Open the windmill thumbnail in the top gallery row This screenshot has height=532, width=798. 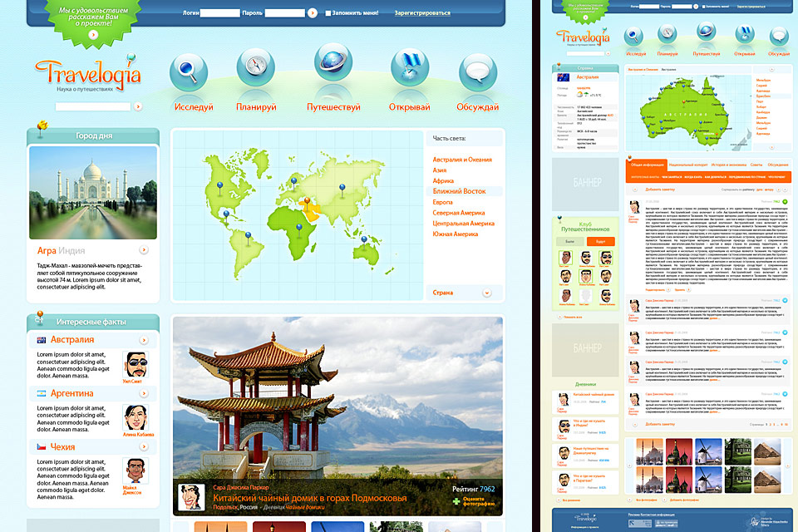pos(708,451)
